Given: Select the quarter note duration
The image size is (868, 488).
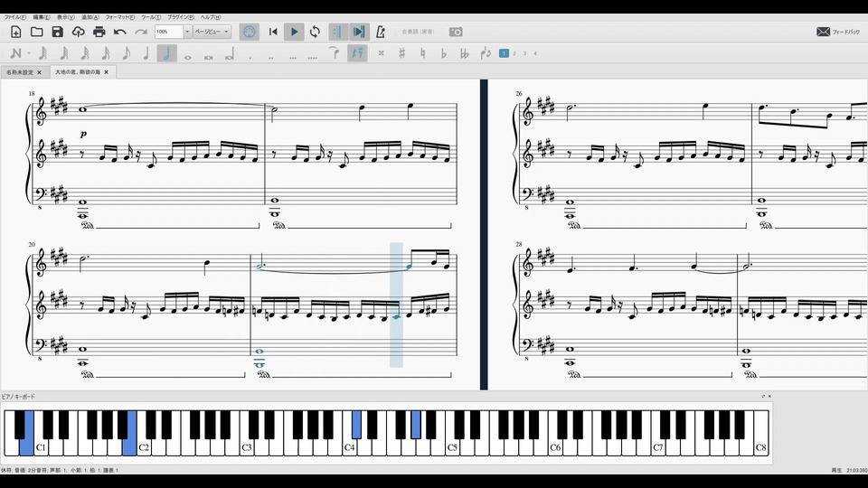Looking at the screenshot, I should [146, 53].
